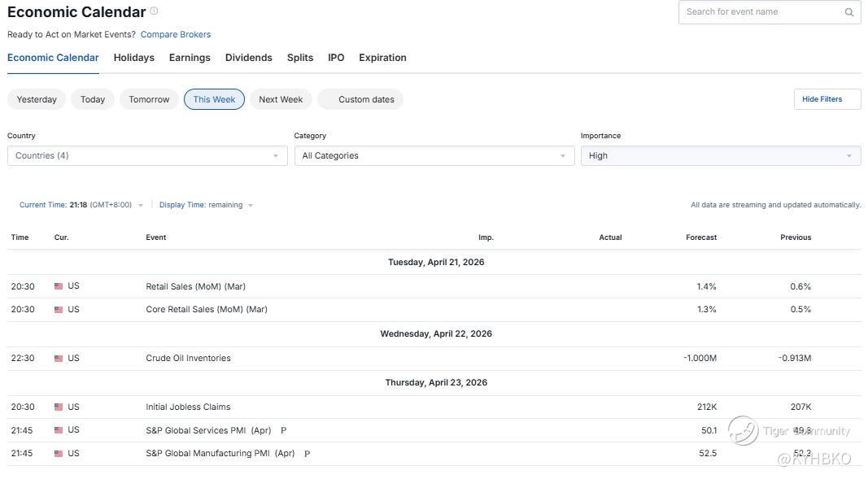868x479 pixels.
Task: Click the US flag in Crude Oil Inventories row
Action: [x=59, y=358]
